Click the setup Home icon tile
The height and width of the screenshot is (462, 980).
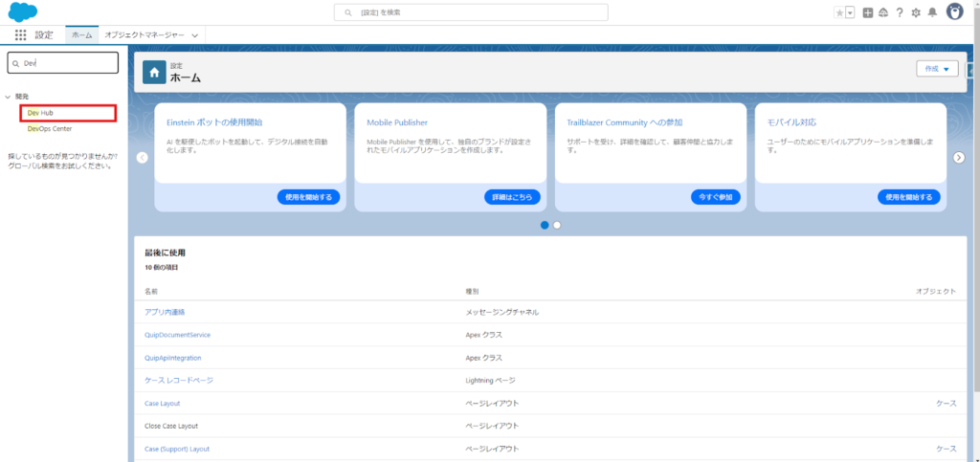tap(154, 72)
